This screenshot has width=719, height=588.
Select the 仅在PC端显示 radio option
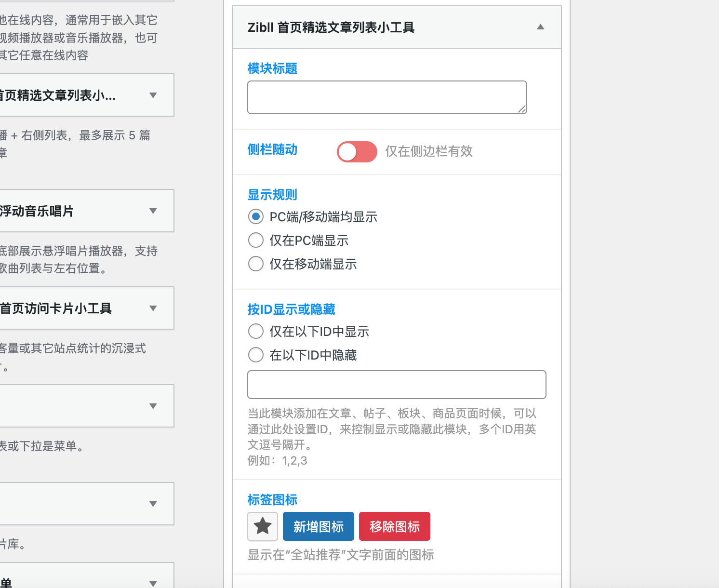256,240
